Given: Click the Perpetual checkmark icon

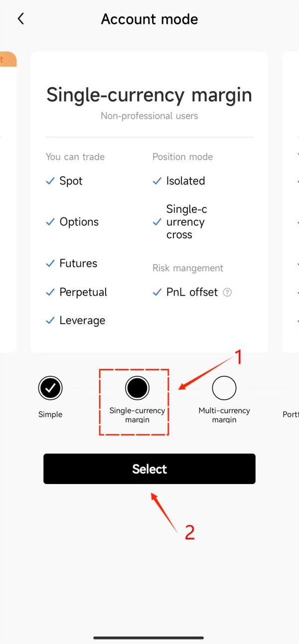Looking at the screenshot, I should 50,293.
